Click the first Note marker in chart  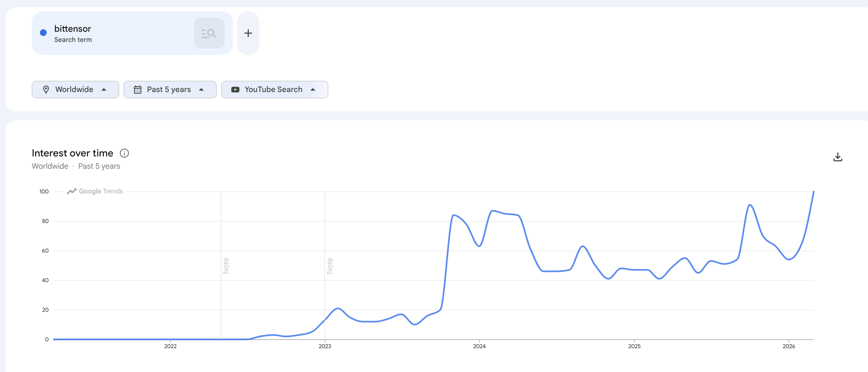[x=226, y=265]
